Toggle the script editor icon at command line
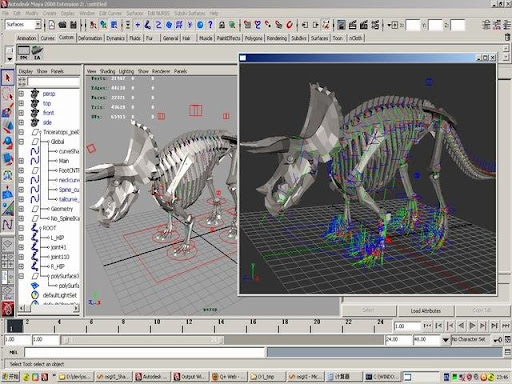Image resolution: width=512 pixels, height=384 pixels. click(507, 352)
